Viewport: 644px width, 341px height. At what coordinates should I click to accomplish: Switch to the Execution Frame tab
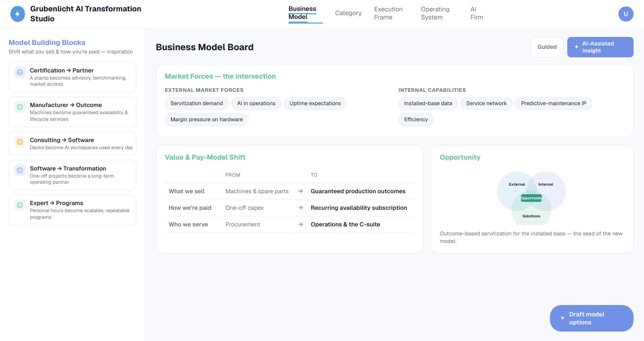pos(388,13)
